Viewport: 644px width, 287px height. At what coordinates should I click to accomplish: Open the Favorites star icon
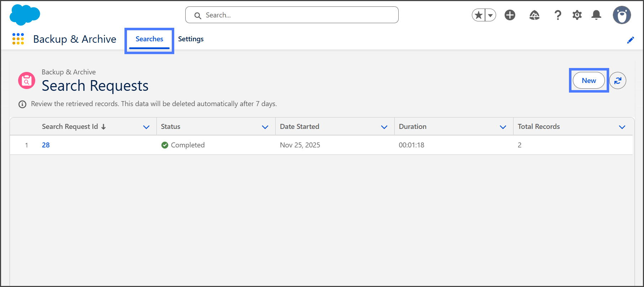click(x=479, y=15)
